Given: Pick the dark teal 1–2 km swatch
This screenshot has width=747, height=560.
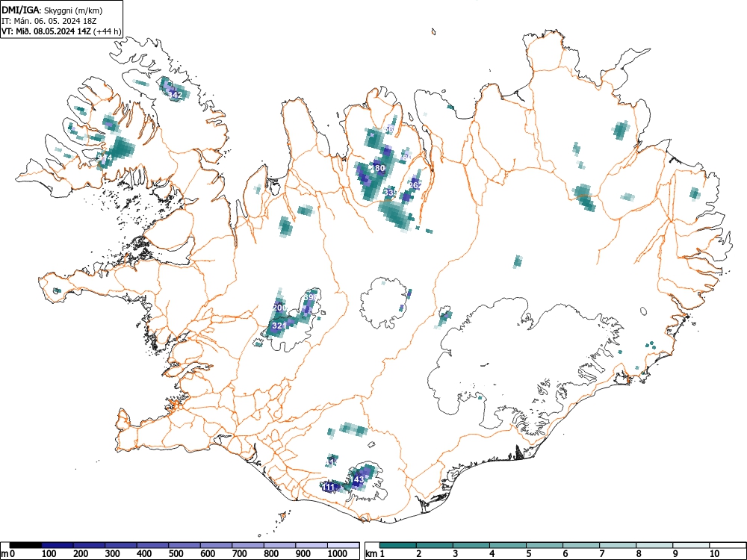Looking at the screenshot, I should point(398,545).
